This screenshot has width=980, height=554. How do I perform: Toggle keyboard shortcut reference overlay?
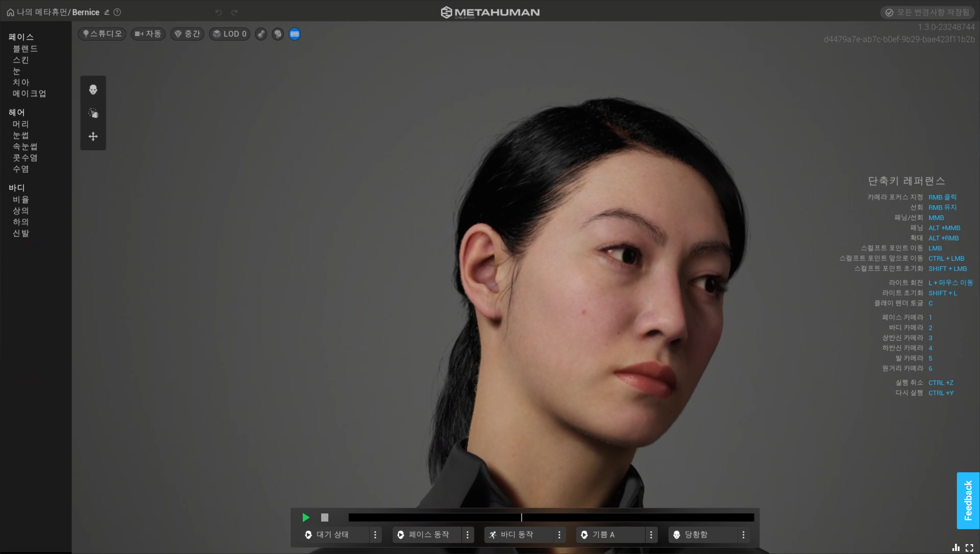294,34
